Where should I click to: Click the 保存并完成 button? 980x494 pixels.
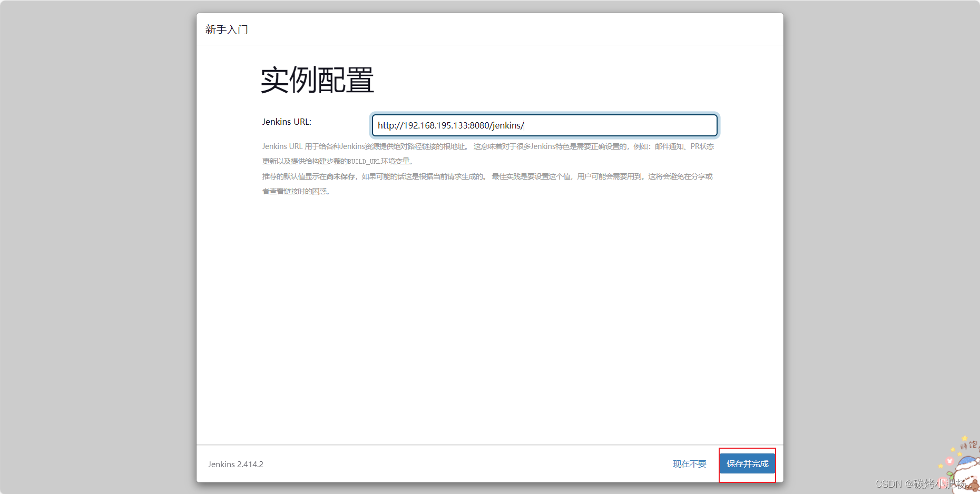[x=747, y=463]
